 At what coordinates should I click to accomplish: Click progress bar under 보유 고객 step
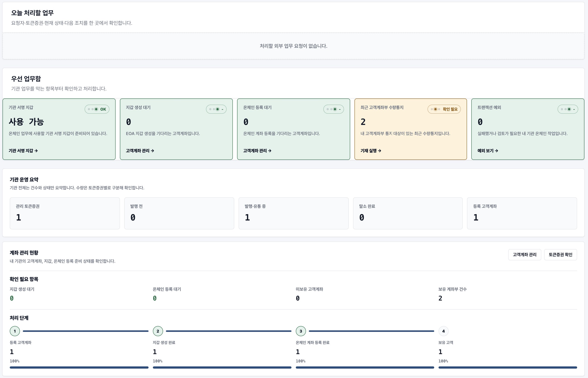point(508,367)
